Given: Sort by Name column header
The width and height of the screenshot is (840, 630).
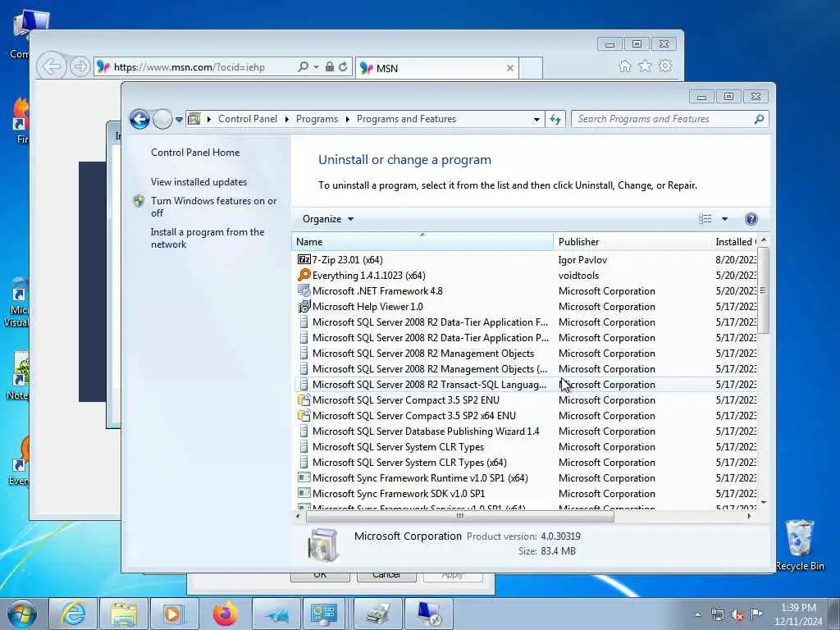Looking at the screenshot, I should pyautogui.click(x=422, y=242).
